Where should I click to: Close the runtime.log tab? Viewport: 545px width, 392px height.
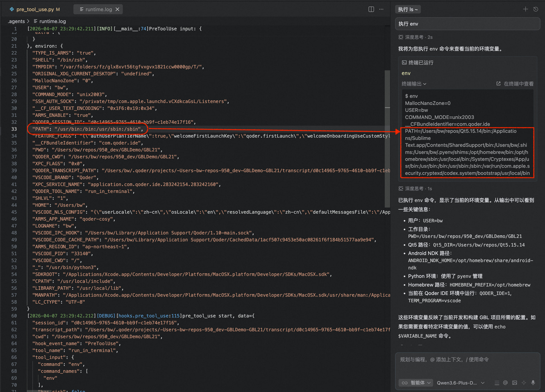point(118,9)
